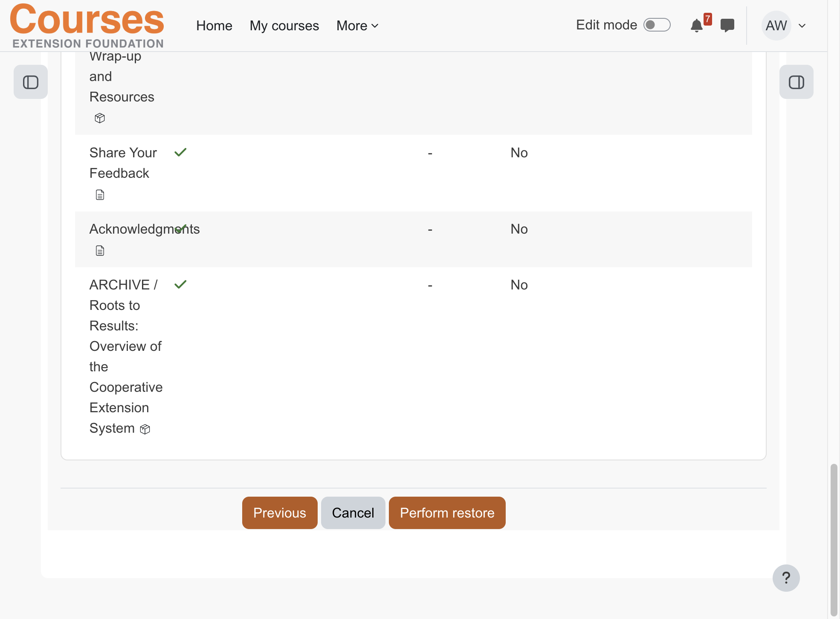Open the messaging speech bubble icon
This screenshot has width=840, height=619.
pyautogui.click(x=727, y=26)
